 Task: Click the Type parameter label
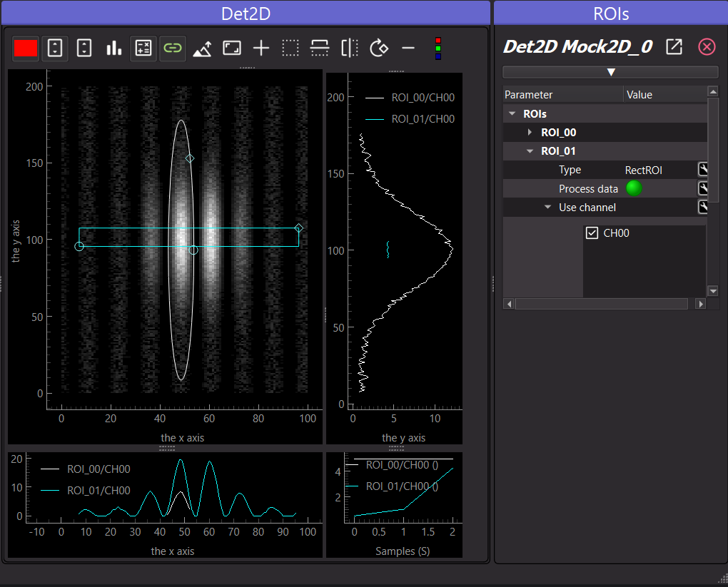(x=570, y=170)
